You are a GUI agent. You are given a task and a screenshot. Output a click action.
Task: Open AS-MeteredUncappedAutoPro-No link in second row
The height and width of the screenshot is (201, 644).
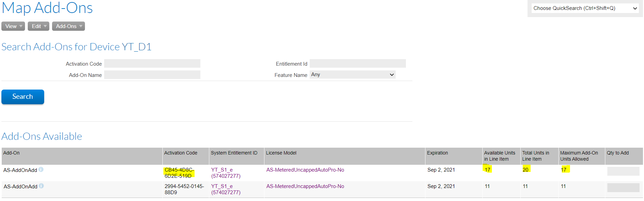coord(305,186)
